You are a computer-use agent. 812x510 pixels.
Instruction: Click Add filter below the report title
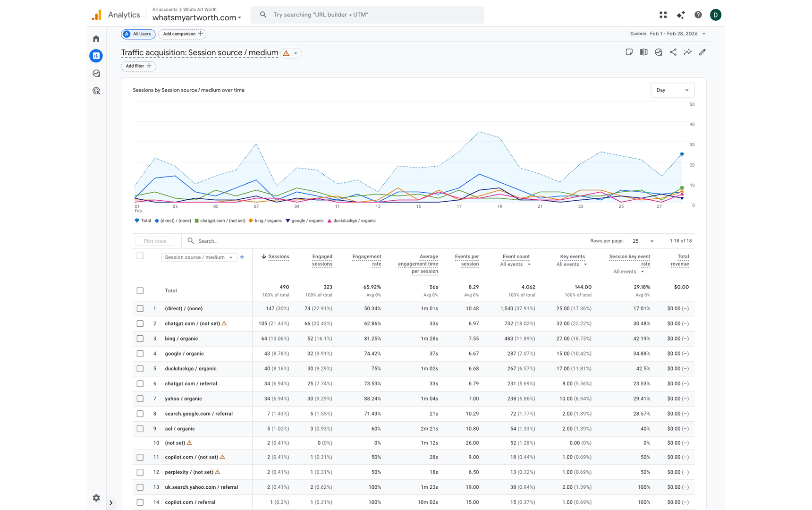pyautogui.click(x=138, y=66)
